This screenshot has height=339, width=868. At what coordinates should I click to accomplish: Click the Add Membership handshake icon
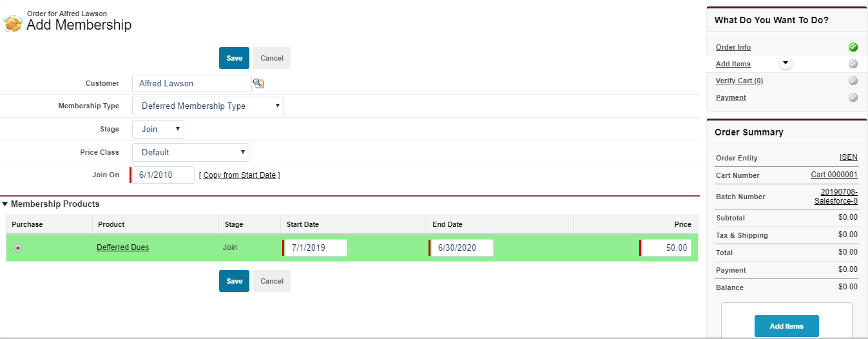(14, 24)
